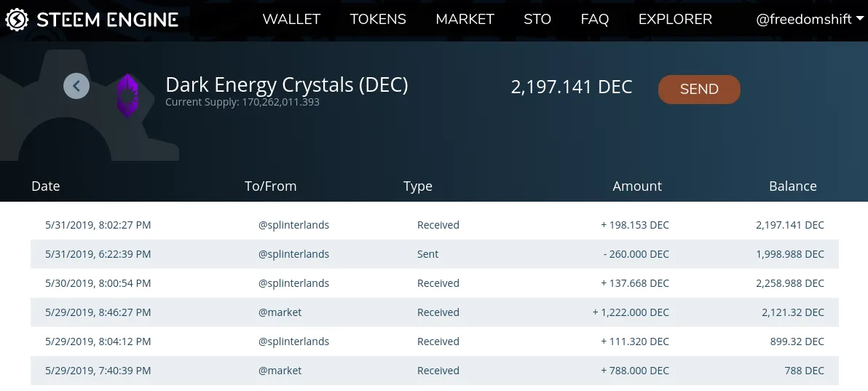
Task: Click the Balance column header
Action: coord(793,186)
